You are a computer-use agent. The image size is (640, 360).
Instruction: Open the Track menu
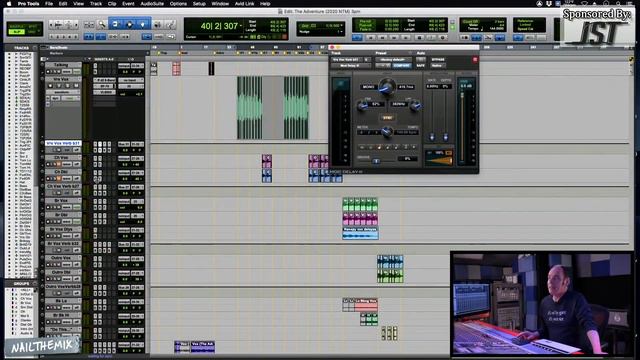click(x=96, y=4)
